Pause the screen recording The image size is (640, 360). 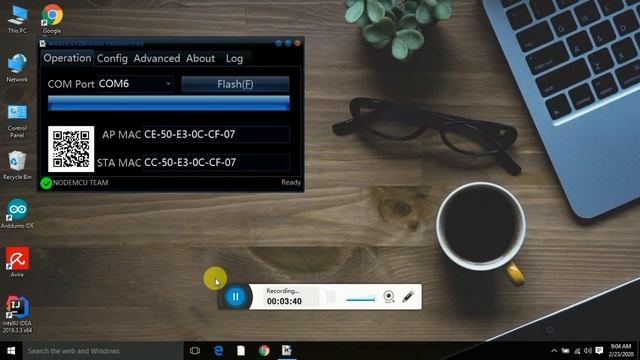coord(236,297)
